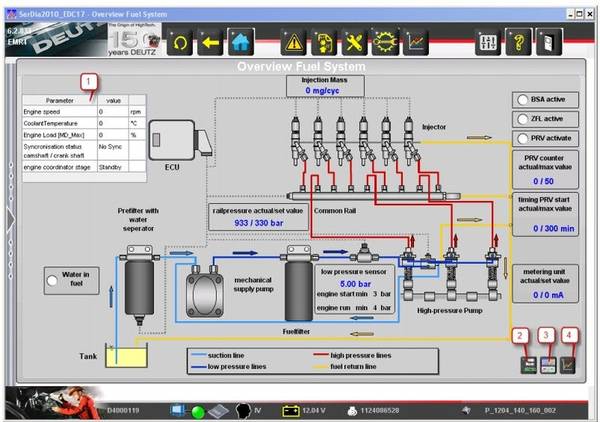Click the control panel sliders toolbar icon
The height and width of the screenshot is (422, 600).
point(488,41)
